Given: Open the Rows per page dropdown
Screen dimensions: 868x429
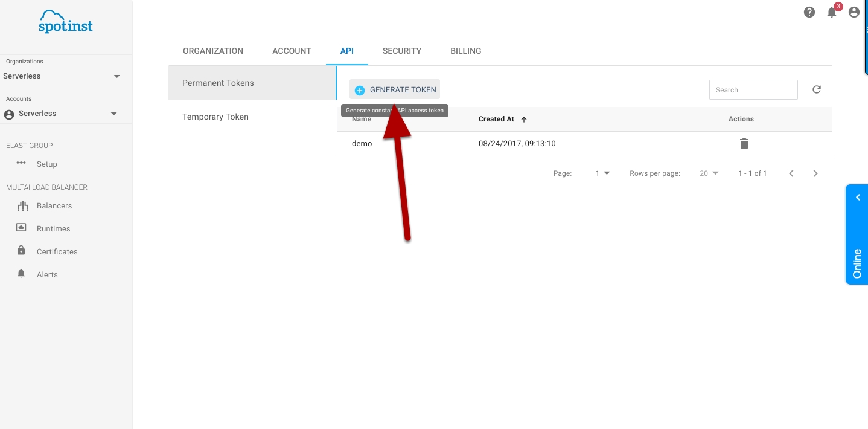Looking at the screenshot, I should point(709,173).
